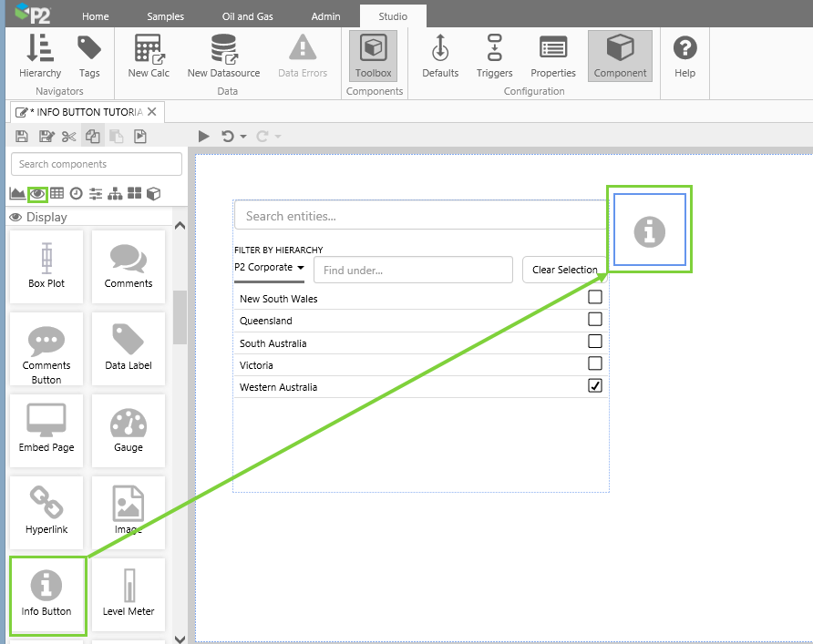Image resolution: width=813 pixels, height=644 pixels.
Task: Create a New Calc
Action: click(149, 56)
